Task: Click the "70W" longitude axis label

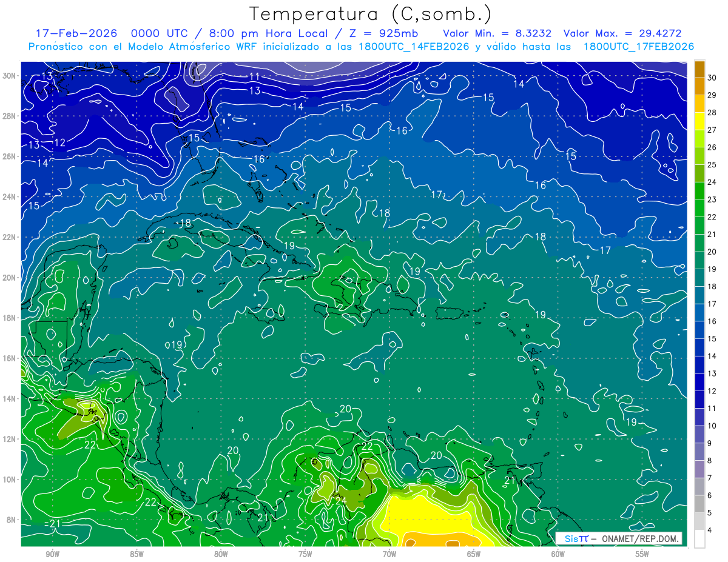Action: tap(389, 555)
